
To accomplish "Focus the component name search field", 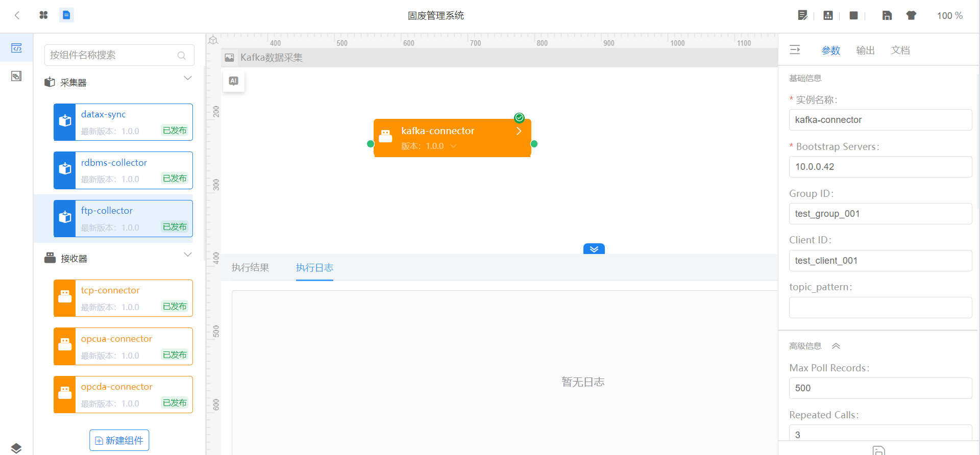I will [119, 55].
